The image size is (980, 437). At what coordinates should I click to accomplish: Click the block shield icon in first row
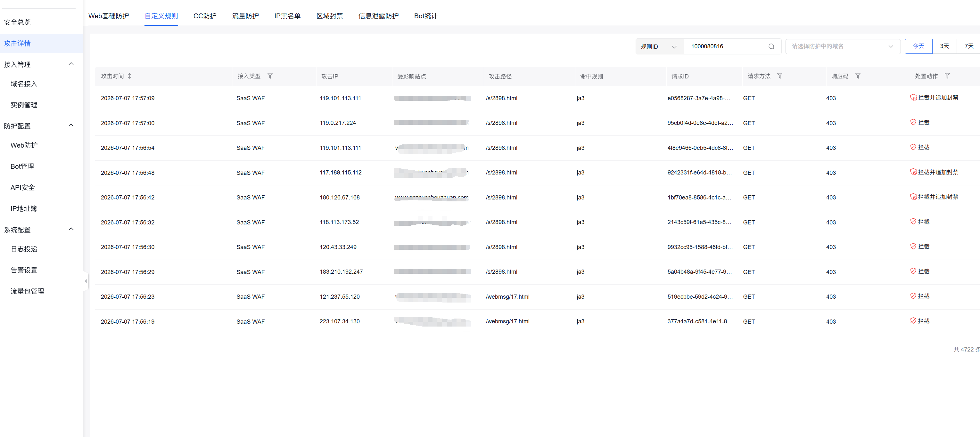coord(913,98)
